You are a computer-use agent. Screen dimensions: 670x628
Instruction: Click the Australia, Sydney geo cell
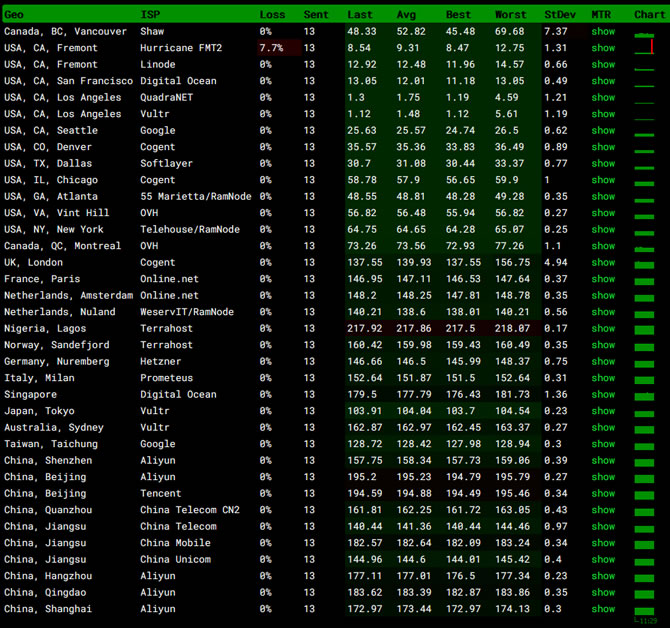click(x=54, y=428)
